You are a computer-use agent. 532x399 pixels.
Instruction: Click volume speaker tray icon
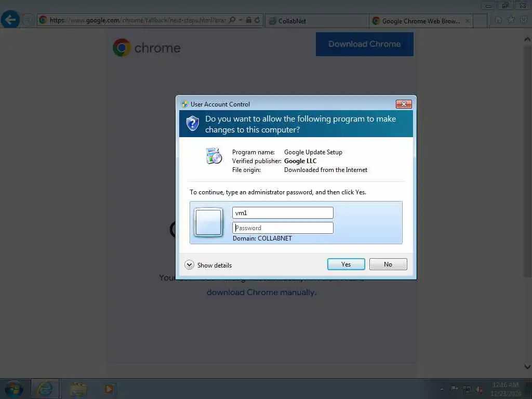click(x=480, y=390)
